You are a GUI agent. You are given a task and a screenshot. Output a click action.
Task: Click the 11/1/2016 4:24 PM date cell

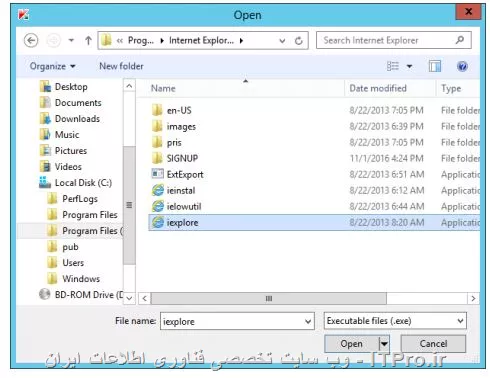pyautogui.click(x=387, y=159)
